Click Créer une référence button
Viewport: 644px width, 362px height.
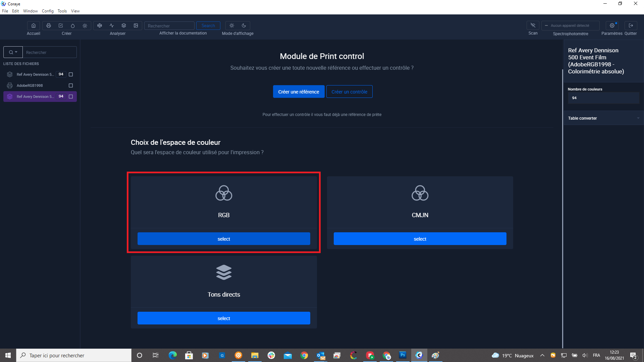tap(299, 92)
